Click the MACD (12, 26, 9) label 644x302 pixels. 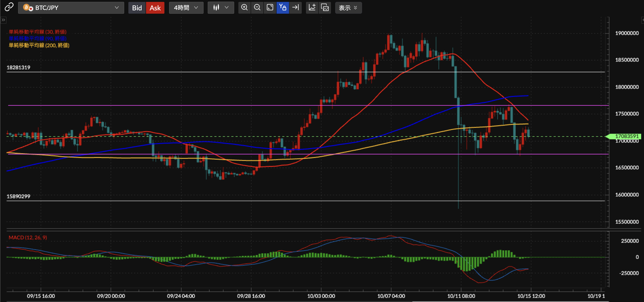(x=28, y=237)
